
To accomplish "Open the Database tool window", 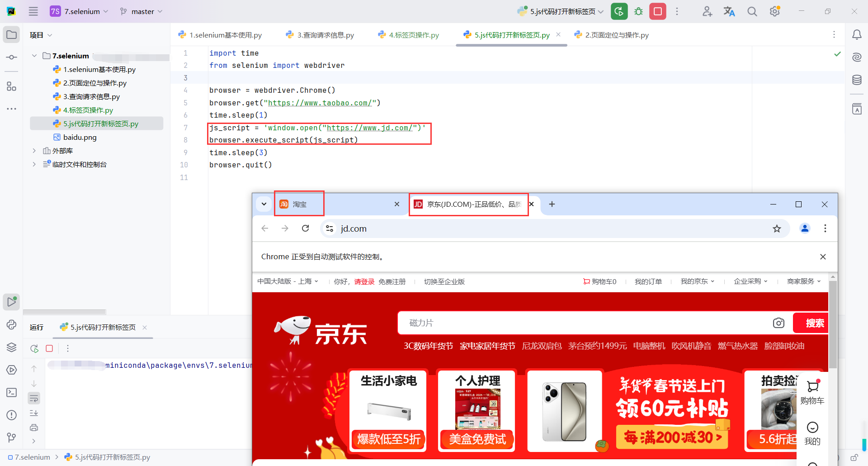I will click(x=857, y=80).
